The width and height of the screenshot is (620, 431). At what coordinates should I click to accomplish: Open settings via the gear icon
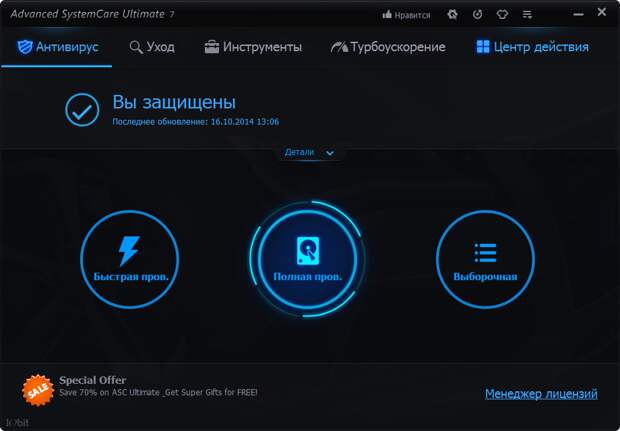(452, 15)
